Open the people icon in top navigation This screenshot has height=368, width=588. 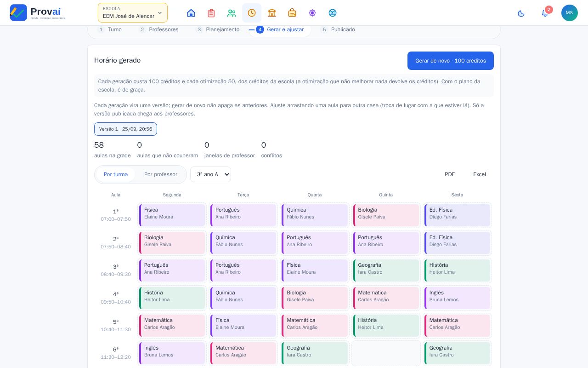[x=232, y=13]
